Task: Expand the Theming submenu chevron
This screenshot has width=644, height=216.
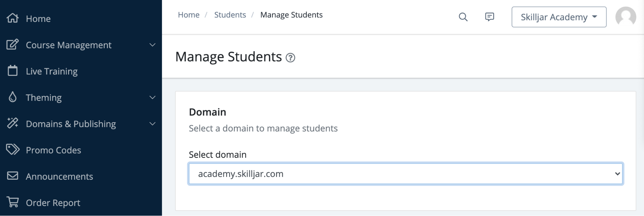Action: coord(152,97)
